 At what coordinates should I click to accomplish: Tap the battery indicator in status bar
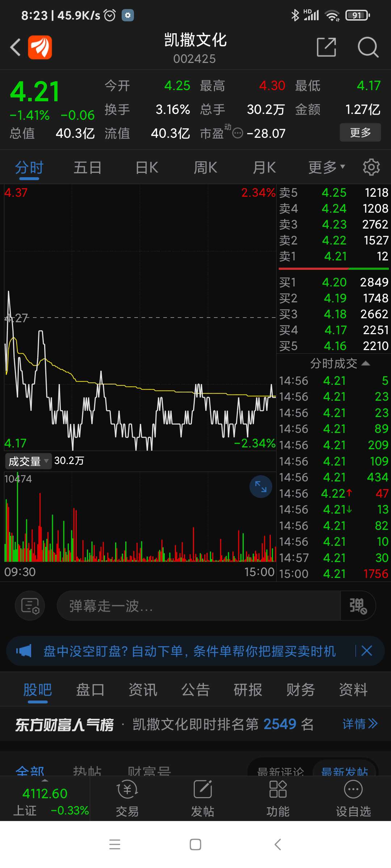coord(357,15)
